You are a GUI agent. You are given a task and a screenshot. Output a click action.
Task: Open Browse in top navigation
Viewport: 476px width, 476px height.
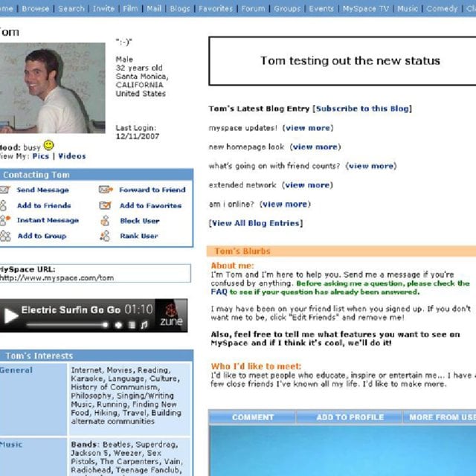[36, 8]
